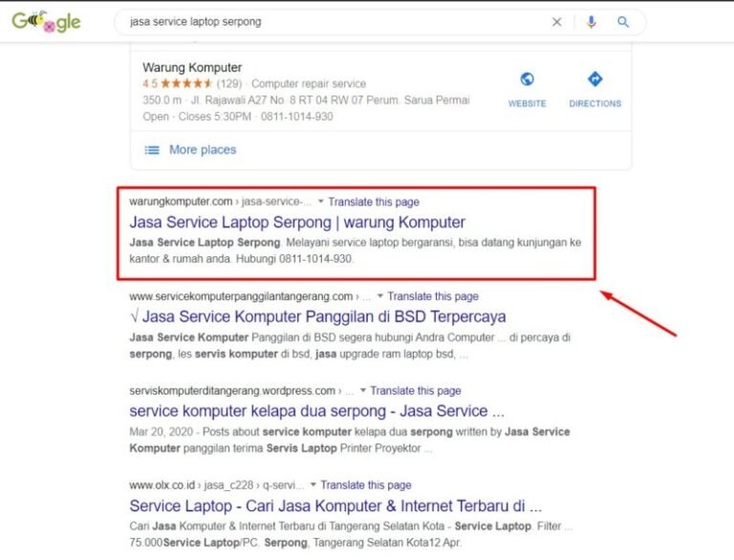
Task: Click the star rating for Warung Komputer
Action: pos(184,84)
